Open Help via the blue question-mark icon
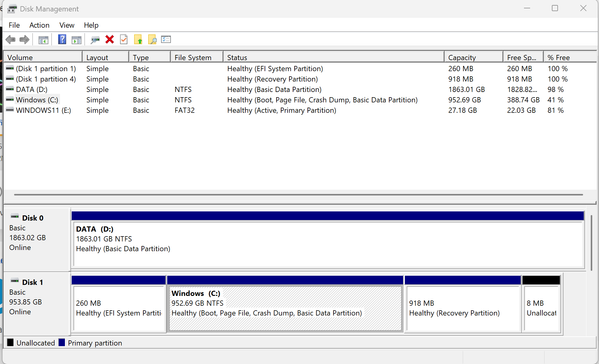The width and height of the screenshot is (599, 364). (62, 39)
